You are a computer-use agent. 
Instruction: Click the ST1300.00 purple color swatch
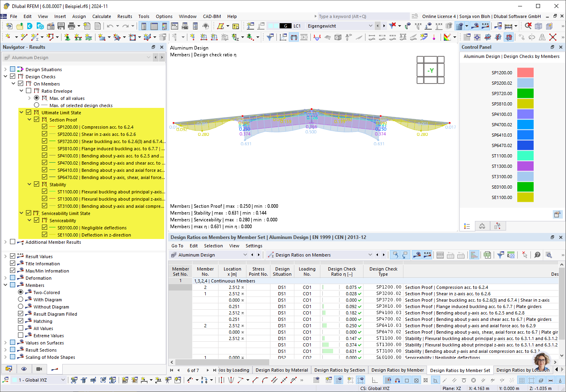pos(525,166)
